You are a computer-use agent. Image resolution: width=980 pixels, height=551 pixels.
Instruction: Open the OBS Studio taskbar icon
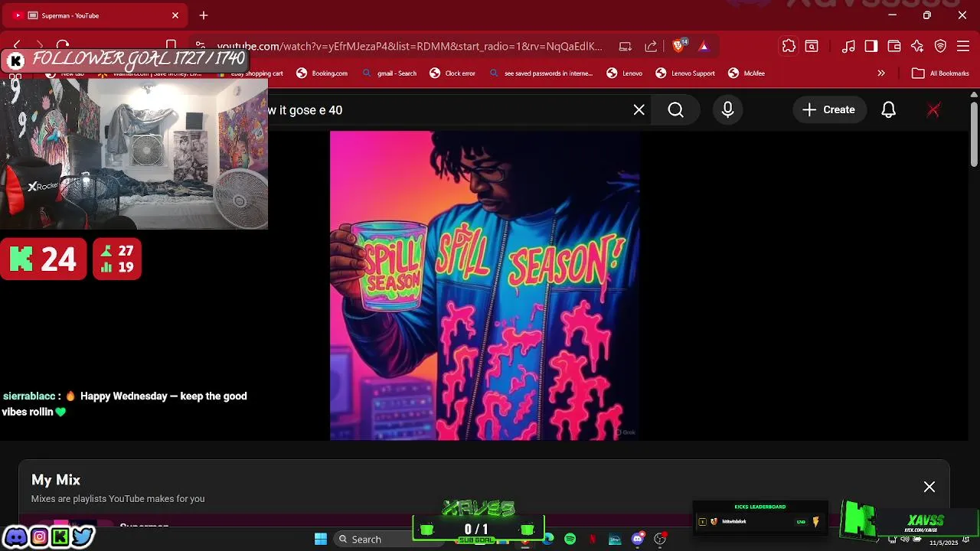660,540
